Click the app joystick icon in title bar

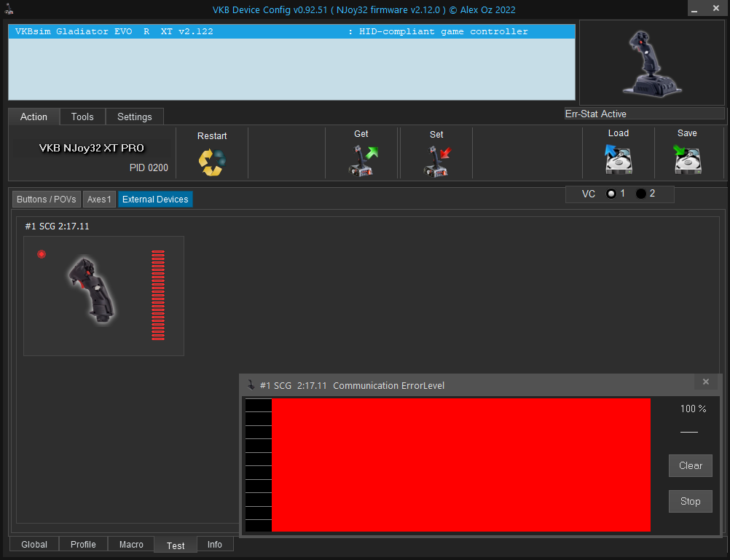pos(9,9)
